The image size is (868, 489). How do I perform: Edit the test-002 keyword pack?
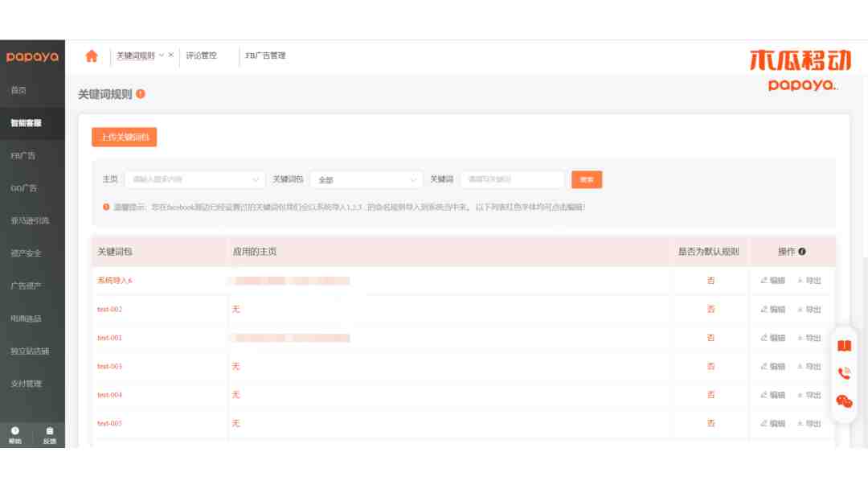coord(773,310)
